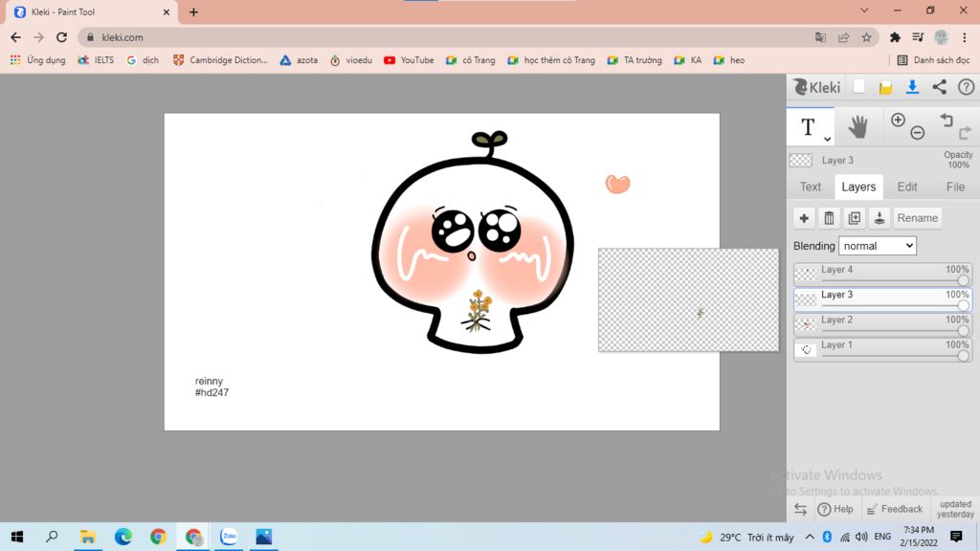
Task: Select Layer 4 in the layers list
Action: (x=882, y=274)
